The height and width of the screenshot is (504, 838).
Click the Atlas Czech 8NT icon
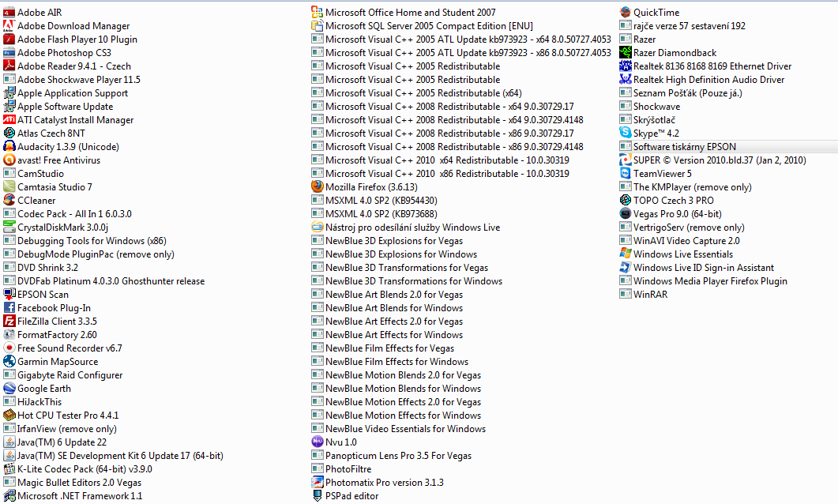[x=9, y=133]
